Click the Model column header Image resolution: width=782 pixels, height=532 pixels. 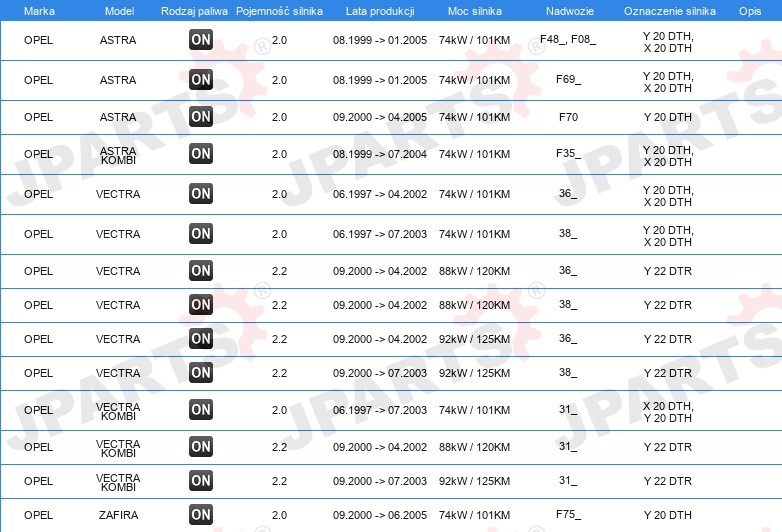click(119, 11)
